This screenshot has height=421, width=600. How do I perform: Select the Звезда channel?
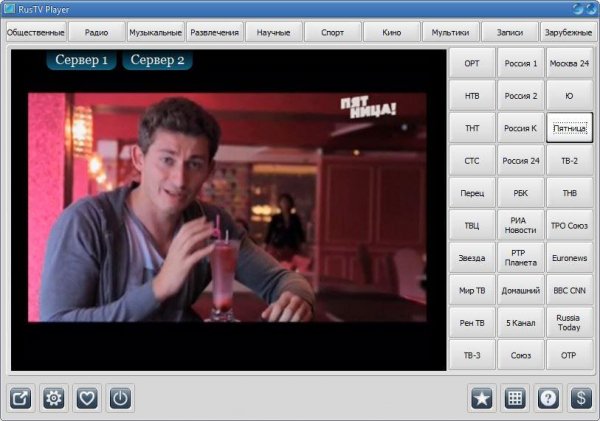coord(472,258)
